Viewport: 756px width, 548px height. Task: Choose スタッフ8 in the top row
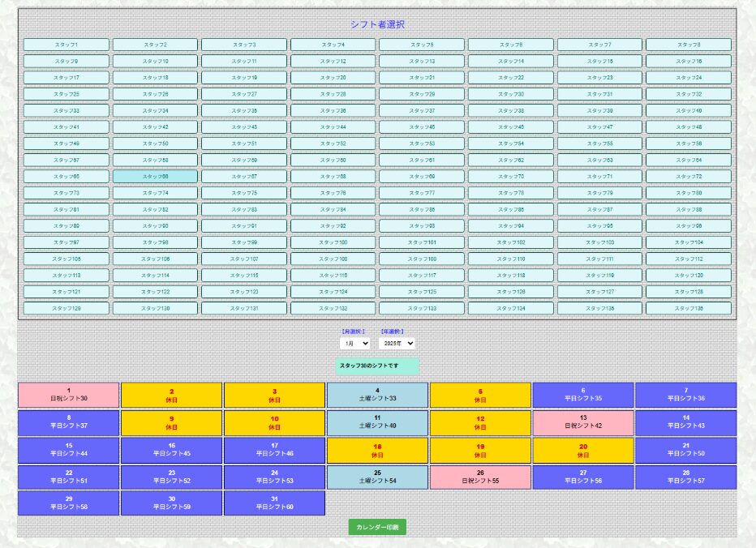688,45
